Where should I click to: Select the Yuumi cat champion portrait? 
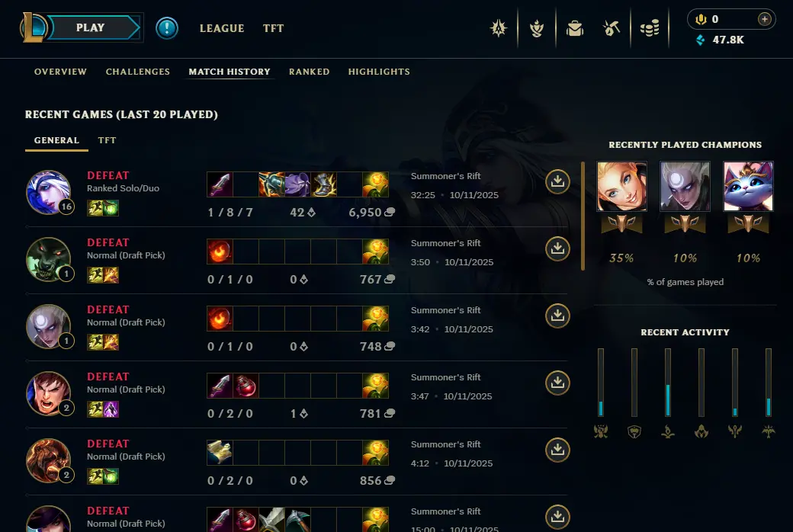(x=748, y=186)
